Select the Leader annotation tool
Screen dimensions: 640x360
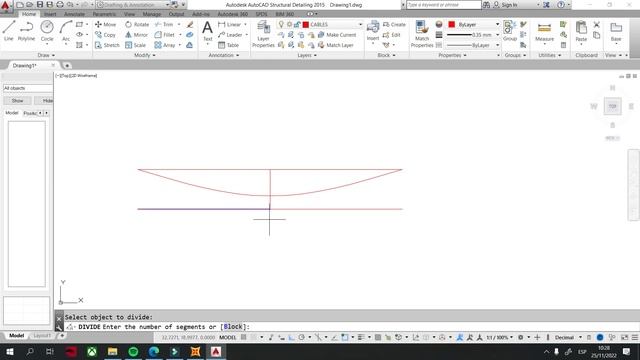coord(230,35)
